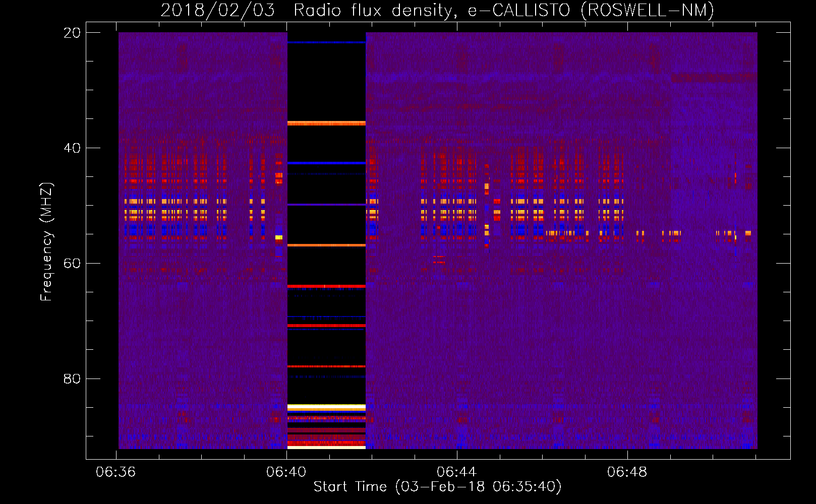Select the 06:40 time tick label
The width and height of the screenshot is (816, 504).
click(x=286, y=472)
